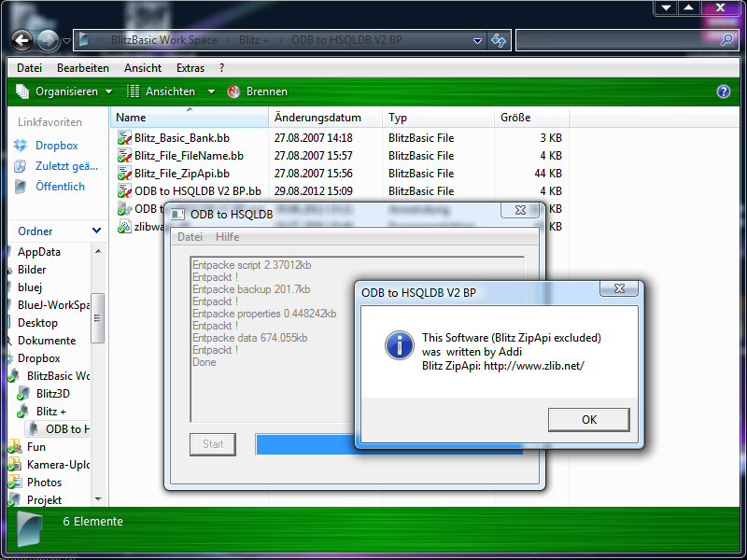Open the Ansicht menu
747x560 pixels.
click(143, 68)
